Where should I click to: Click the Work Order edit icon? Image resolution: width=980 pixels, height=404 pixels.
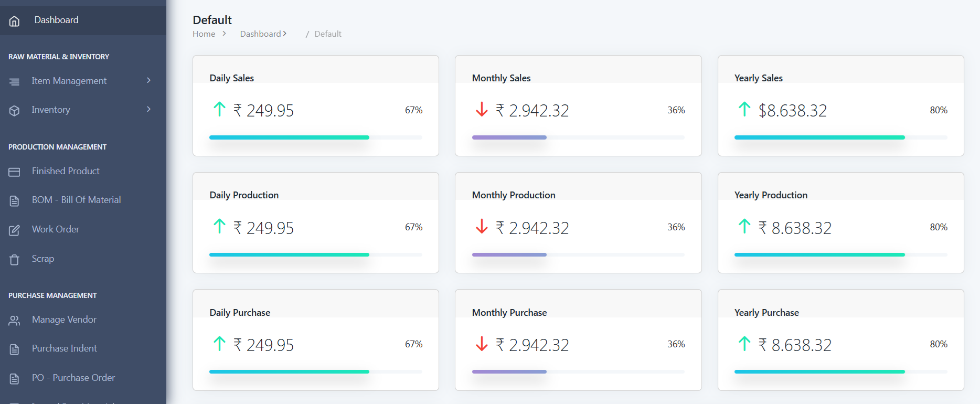tap(14, 230)
